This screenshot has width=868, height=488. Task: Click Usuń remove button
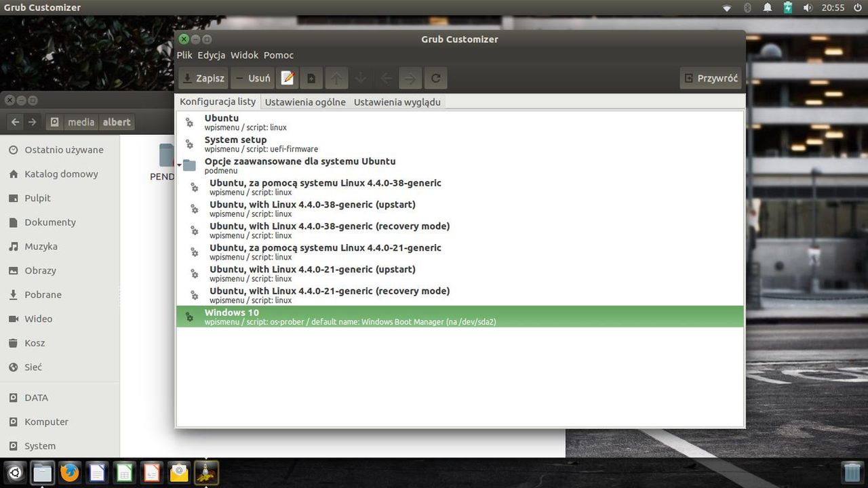click(252, 78)
